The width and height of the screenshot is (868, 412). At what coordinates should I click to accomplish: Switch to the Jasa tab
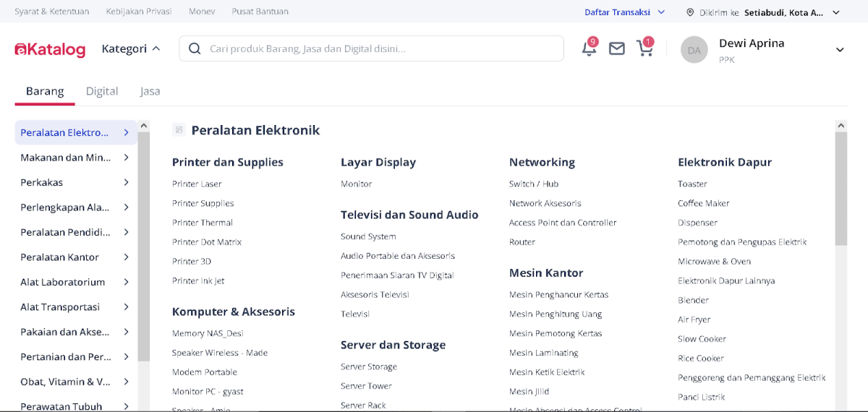click(150, 91)
